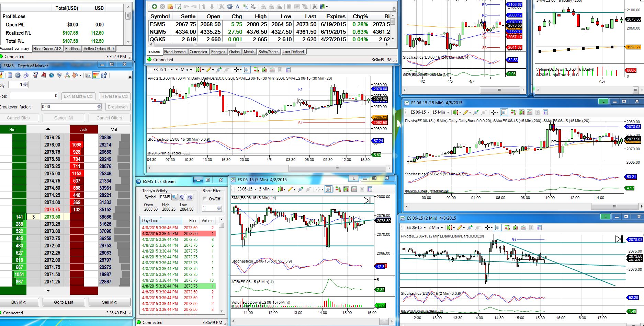644x326 pixels.
Task: Open the 30 Min interval dropdown
Action: click(183, 70)
